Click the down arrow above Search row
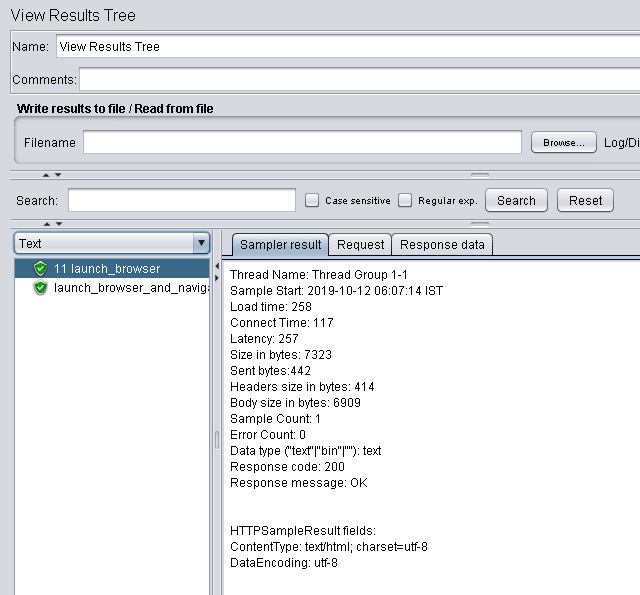Image resolution: width=640 pixels, height=595 pixels. 58,175
